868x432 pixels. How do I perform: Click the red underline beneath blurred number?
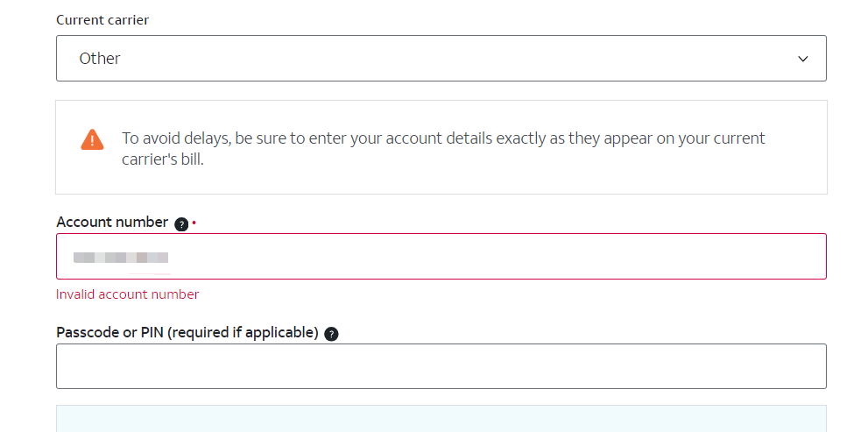[150, 273]
